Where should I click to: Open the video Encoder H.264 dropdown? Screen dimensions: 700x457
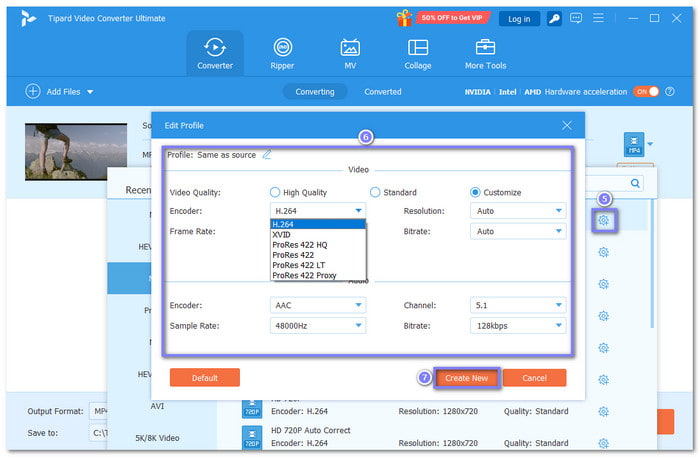tap(318, 211)
